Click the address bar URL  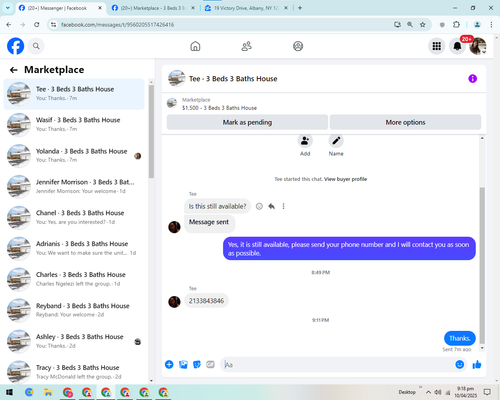(117, 25)
